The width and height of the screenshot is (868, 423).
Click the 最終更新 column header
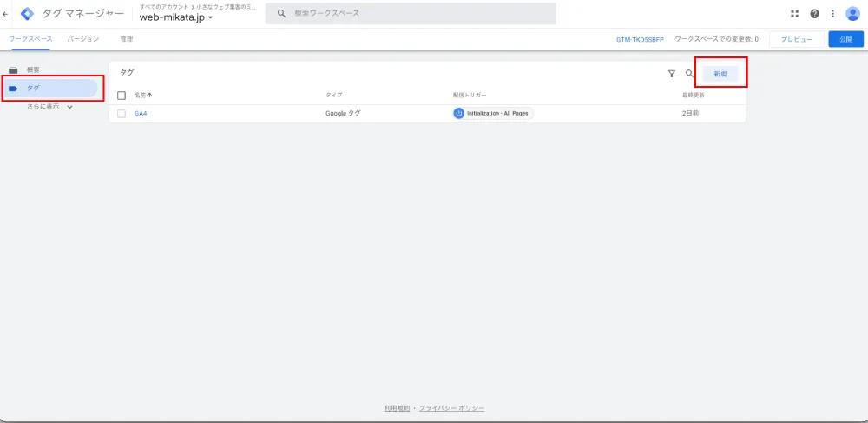point(693,96)
